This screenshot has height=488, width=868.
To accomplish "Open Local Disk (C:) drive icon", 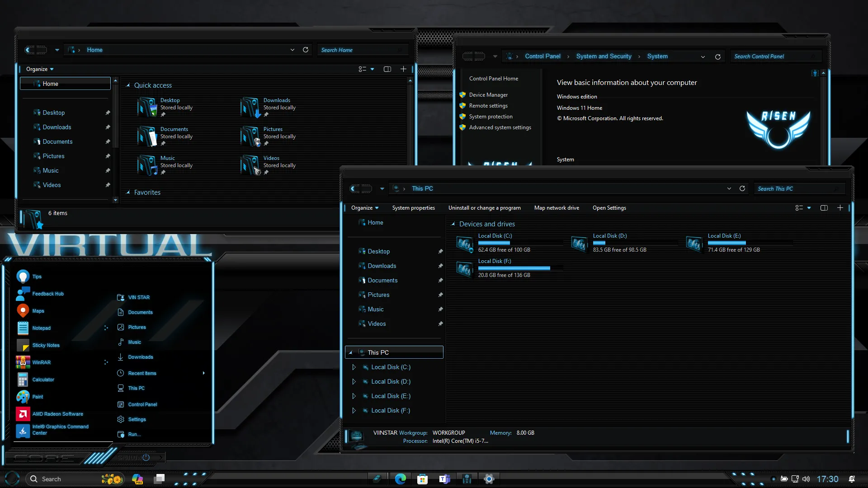I will [464, 244].
